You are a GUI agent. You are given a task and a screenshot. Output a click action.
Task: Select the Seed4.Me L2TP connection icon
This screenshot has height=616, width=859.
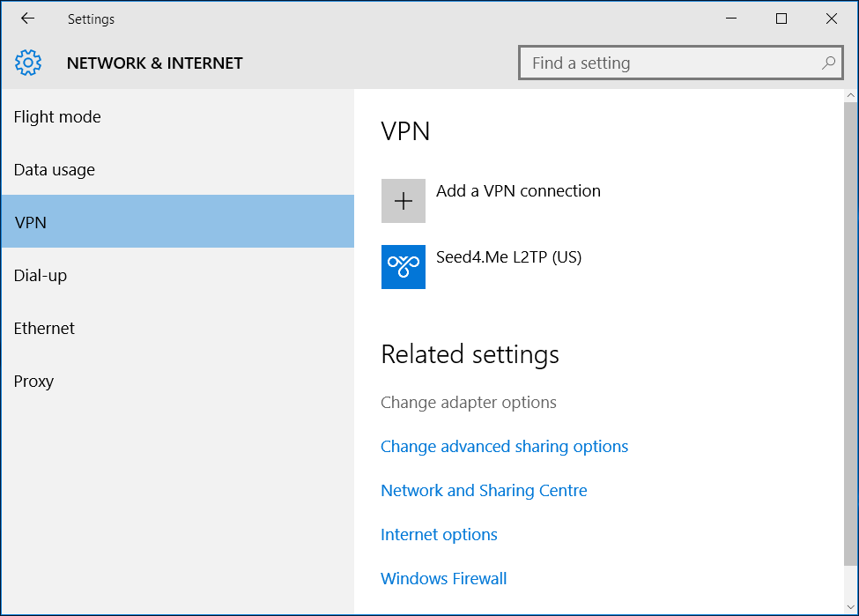403,267
